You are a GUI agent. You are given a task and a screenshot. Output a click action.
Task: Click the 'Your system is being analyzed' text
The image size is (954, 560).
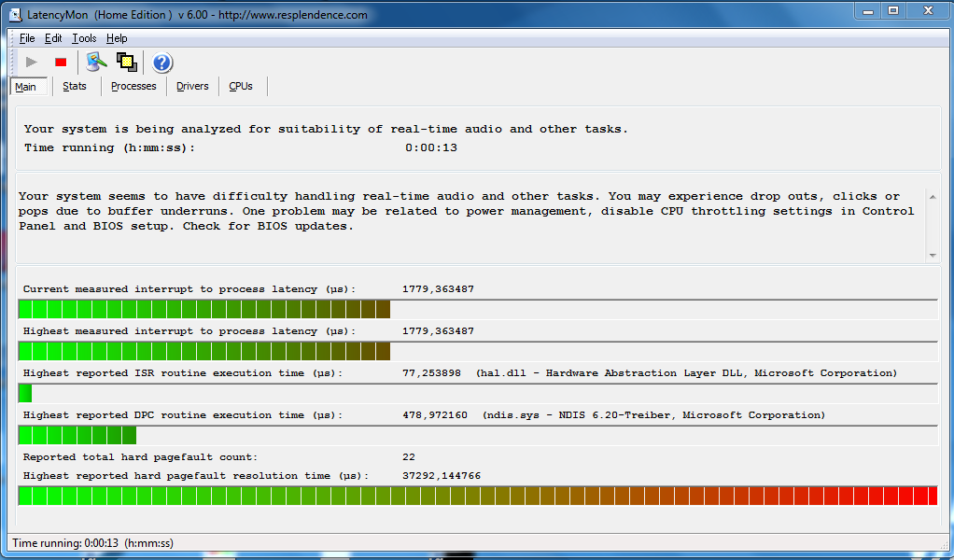coord(326,129)
